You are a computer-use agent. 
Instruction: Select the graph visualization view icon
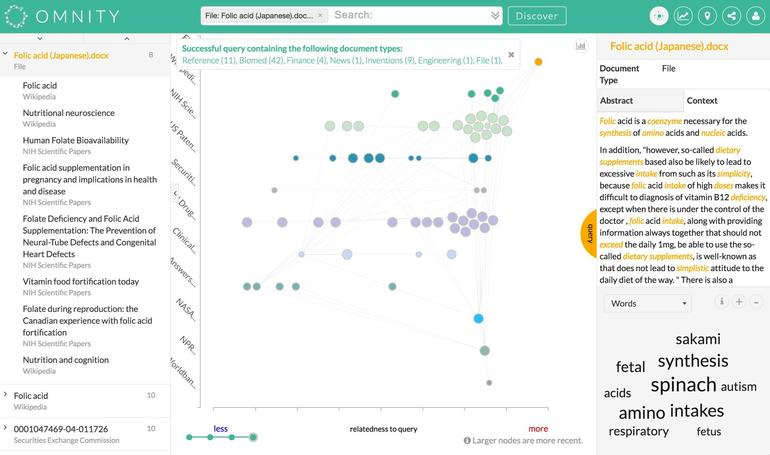659,16
